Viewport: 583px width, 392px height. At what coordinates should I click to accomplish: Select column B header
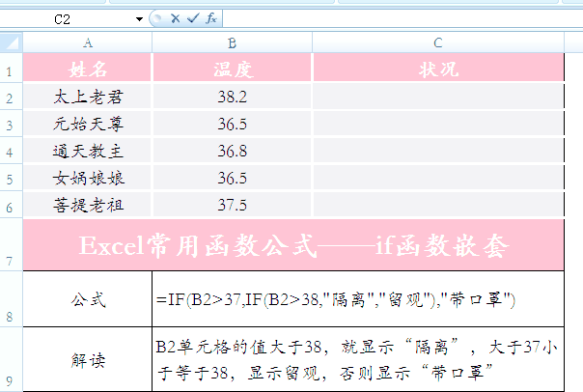pos(232,42)
